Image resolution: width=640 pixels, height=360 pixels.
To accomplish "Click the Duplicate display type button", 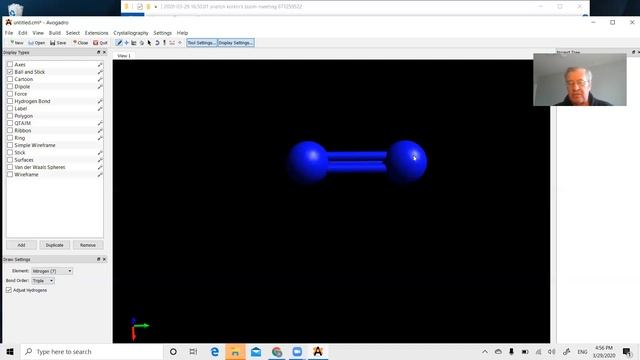I will 55,245.
